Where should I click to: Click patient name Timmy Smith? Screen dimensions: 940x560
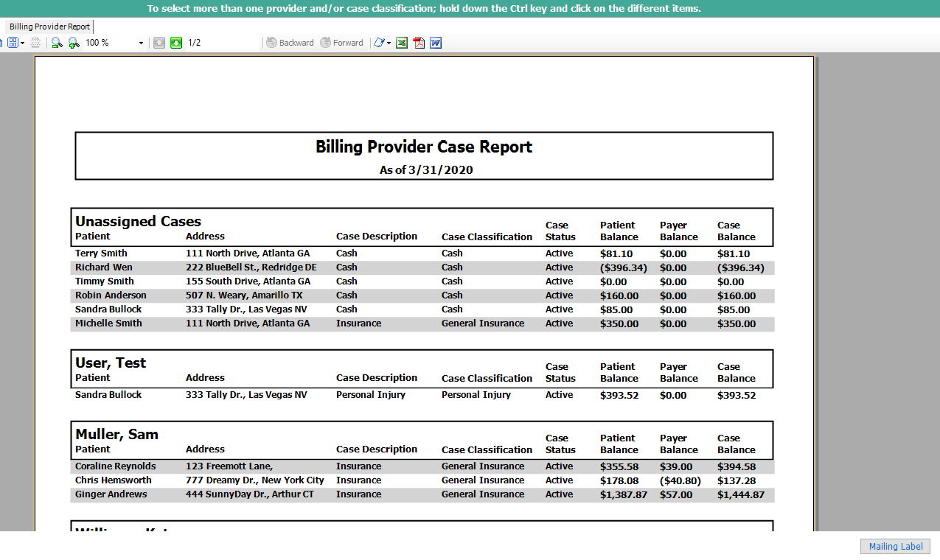[x=105, y=281]
